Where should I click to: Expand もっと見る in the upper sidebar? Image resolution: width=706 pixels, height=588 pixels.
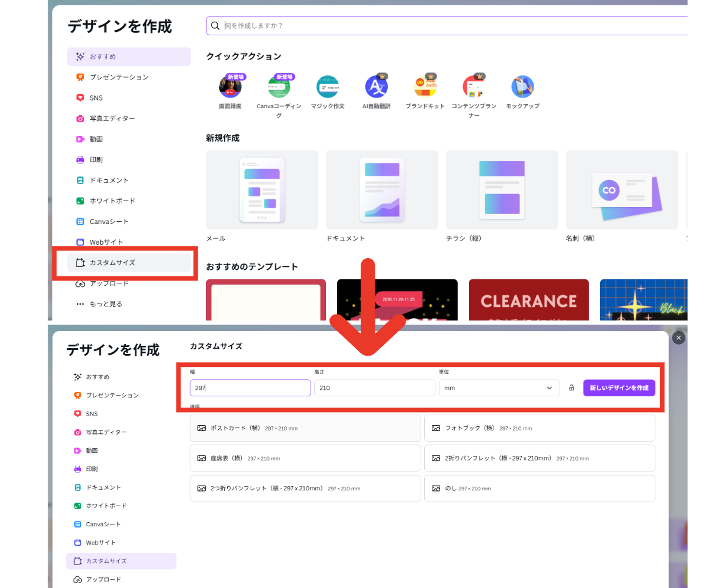point(106,304)
